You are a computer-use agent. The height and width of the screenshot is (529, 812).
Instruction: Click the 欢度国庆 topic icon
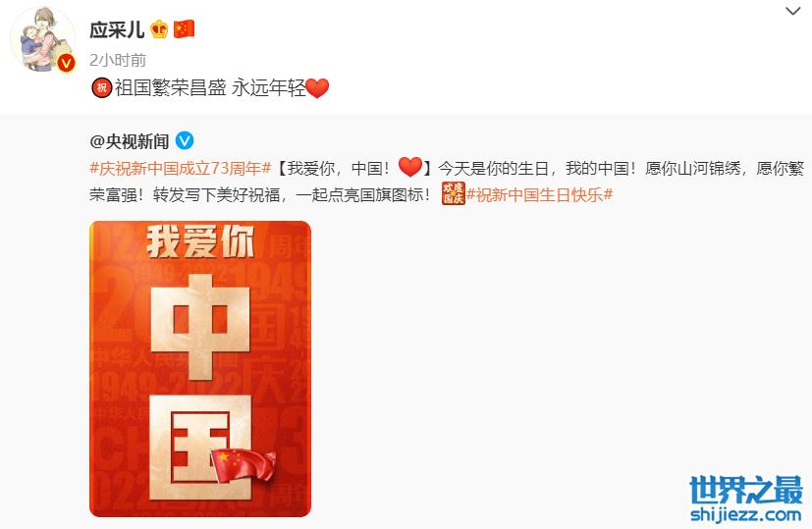(453, 193)
